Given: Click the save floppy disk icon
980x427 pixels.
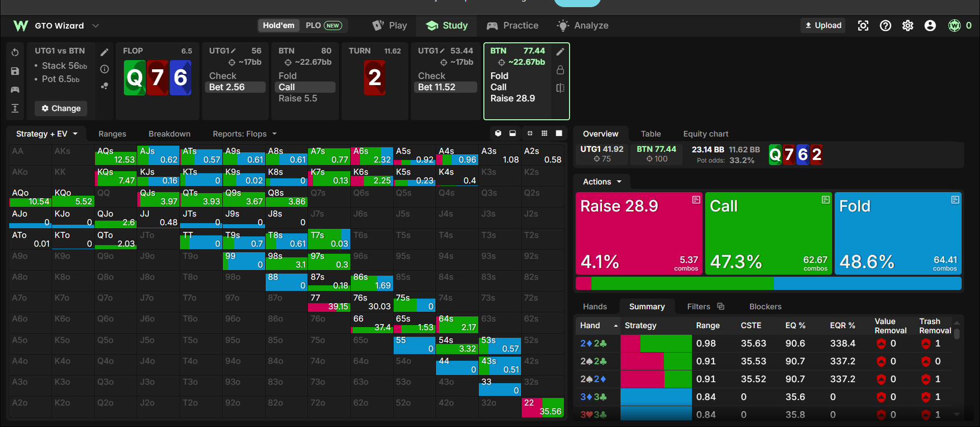Looking at the screenshot, I should pyautogui.click(x=15, y=71).
